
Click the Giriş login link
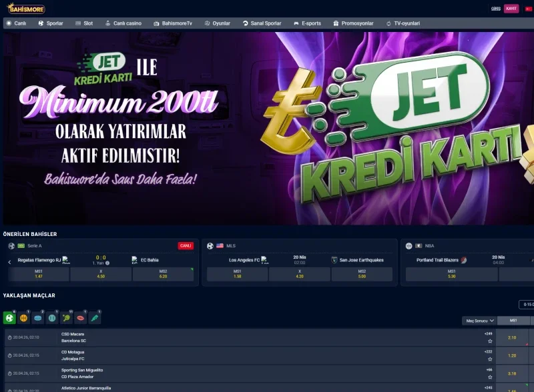click(496, 9)
